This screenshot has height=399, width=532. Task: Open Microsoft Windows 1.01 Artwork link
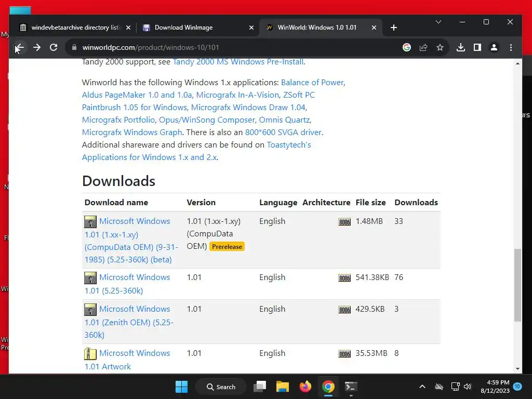(127, 360)
